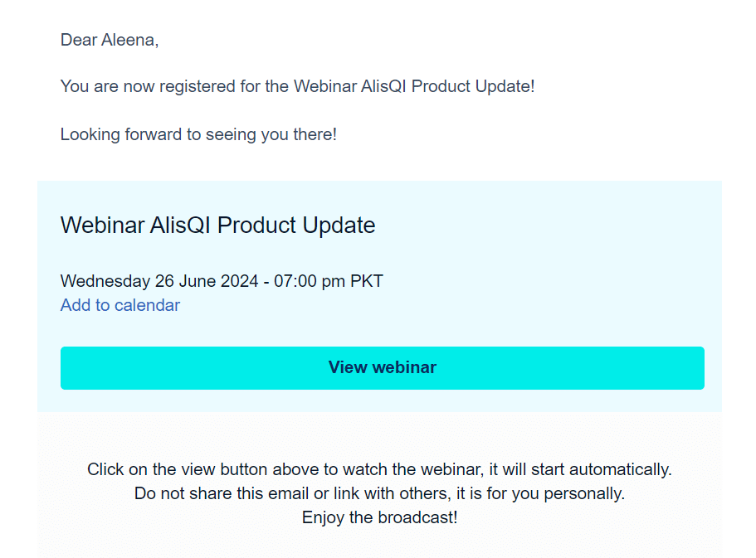The height and width of the screenshot is (558, 756).
Task: Click the word 'Webinar' in the heading
Action: (x=102, y=225)
